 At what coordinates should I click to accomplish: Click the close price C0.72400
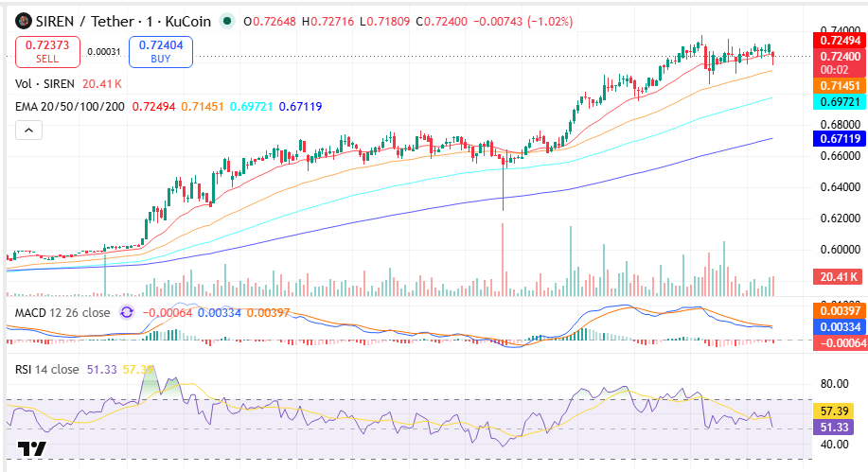442,22
